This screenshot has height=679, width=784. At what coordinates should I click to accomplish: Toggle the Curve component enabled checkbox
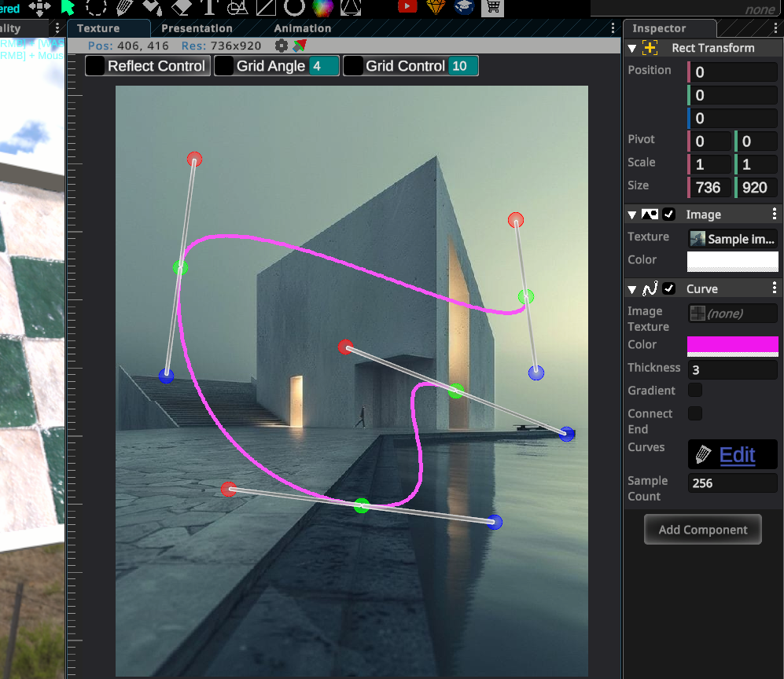668,288
